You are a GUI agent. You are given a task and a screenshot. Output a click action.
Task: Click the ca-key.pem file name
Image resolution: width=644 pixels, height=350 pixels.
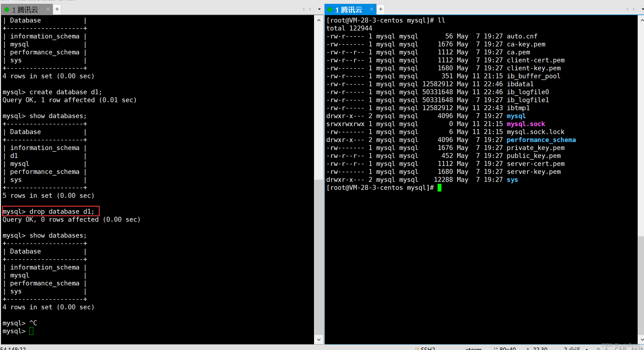(526, 45)
